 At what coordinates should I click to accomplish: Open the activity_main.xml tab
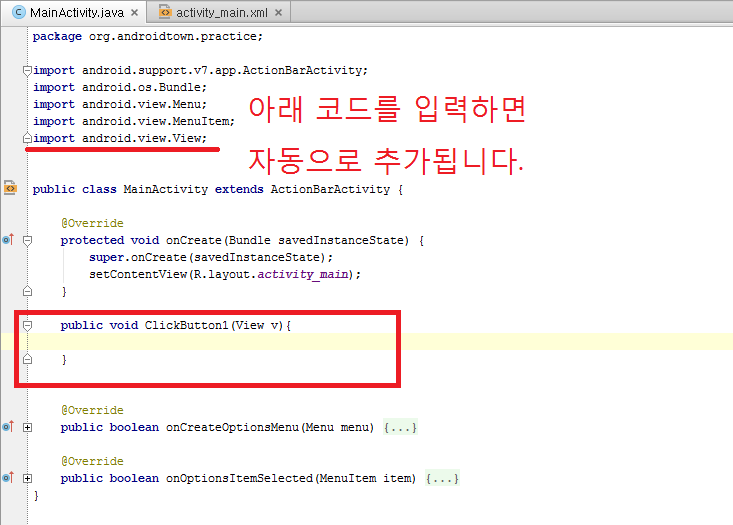[219, 13]
